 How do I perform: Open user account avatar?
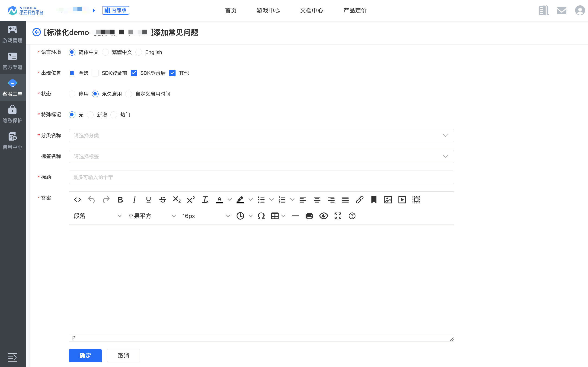coord(580,10)
